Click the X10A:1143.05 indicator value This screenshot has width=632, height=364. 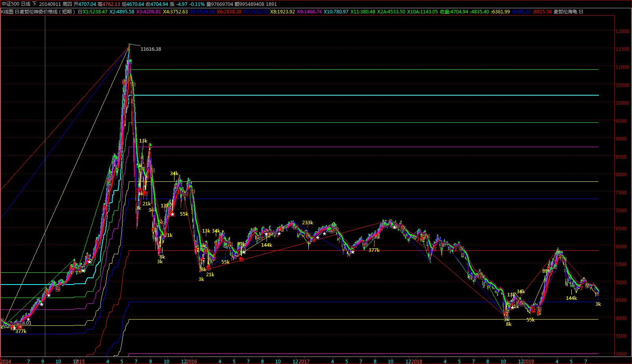(x=423, y=12)
